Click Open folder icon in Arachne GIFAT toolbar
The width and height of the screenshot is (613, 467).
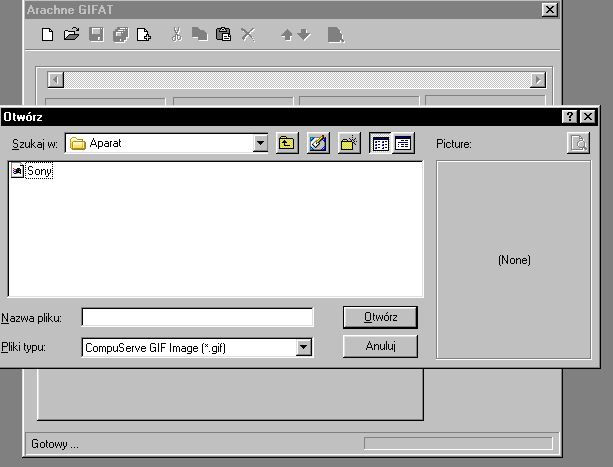pos(72,34)
